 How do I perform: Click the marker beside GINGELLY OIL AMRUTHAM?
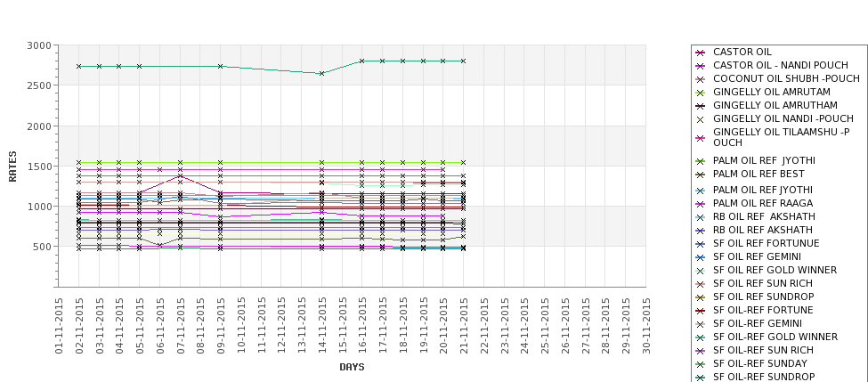(701, 106)
